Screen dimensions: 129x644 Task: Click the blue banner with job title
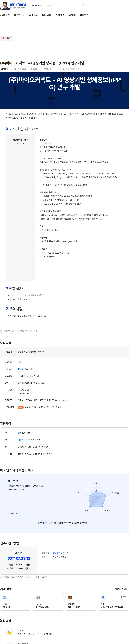tap(64, 90)
